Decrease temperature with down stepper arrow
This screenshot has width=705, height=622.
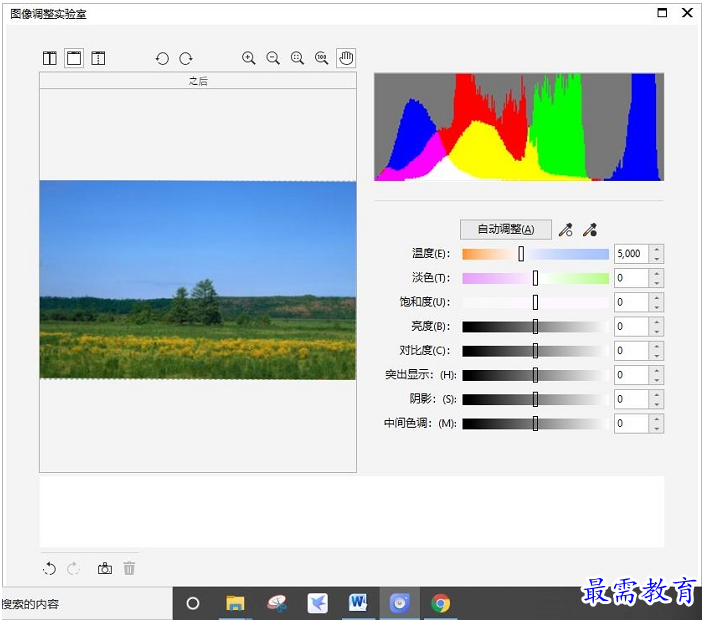(x=657, y=259)
